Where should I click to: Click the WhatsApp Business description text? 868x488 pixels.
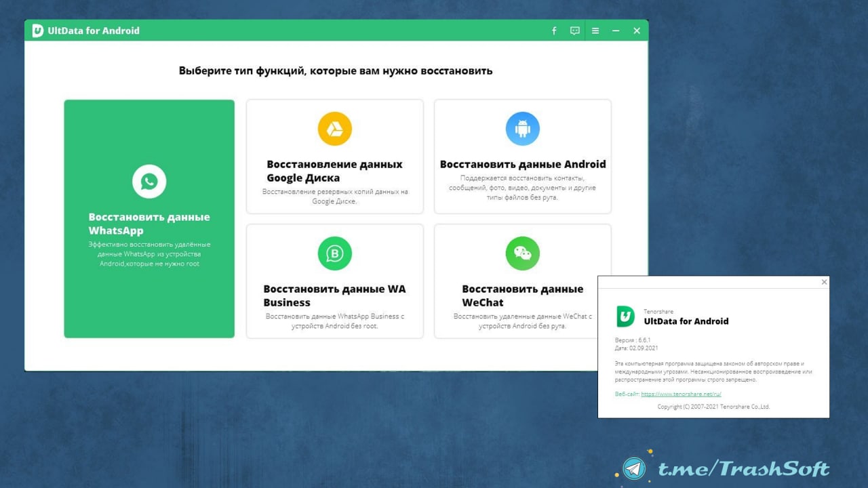pyautogui.click(x=335, y=321)
